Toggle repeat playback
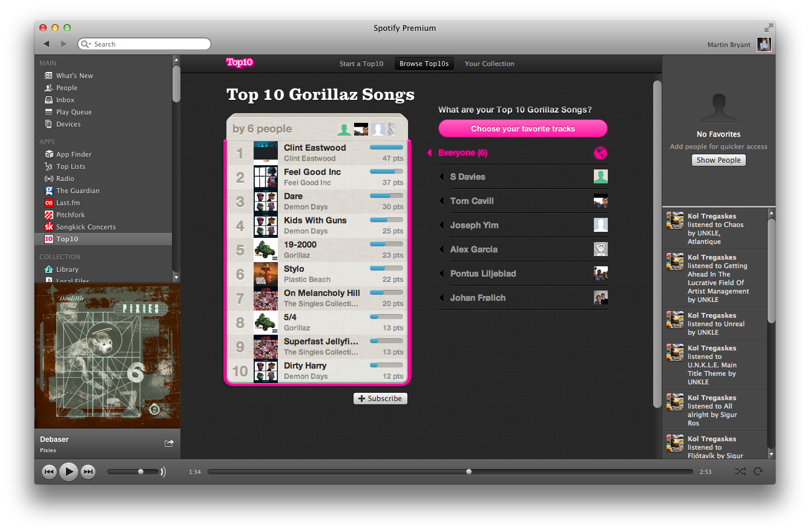The image size is (810, 532). pyautogui.click(x=758, y=471)
